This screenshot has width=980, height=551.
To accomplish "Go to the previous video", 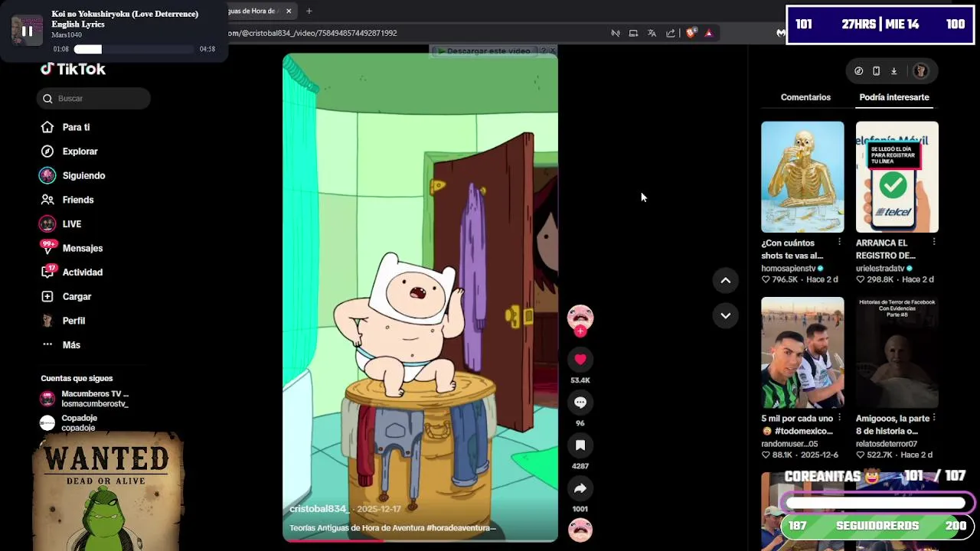I will pos(726,280).
